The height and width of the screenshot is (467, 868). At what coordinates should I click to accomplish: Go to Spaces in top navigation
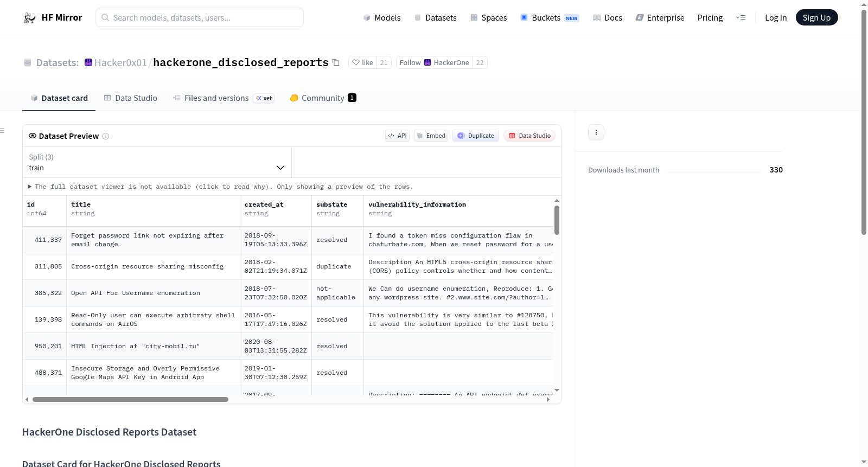tap(488, 18)
